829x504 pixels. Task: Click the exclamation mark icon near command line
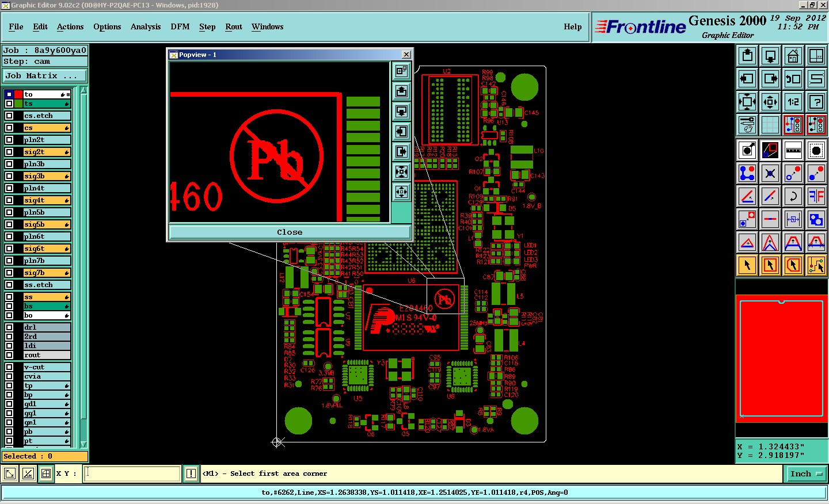[191, 474]
